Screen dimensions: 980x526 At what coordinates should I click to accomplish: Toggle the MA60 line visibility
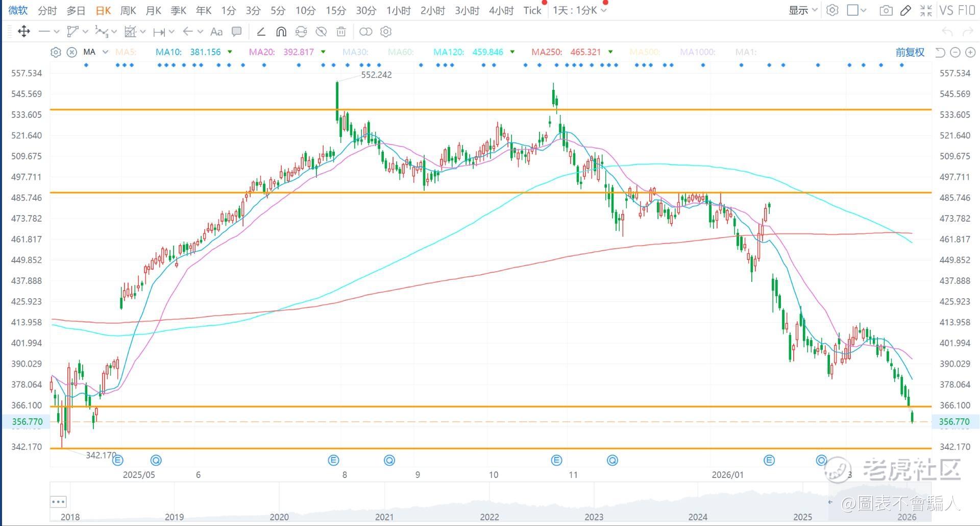[401, 52]
